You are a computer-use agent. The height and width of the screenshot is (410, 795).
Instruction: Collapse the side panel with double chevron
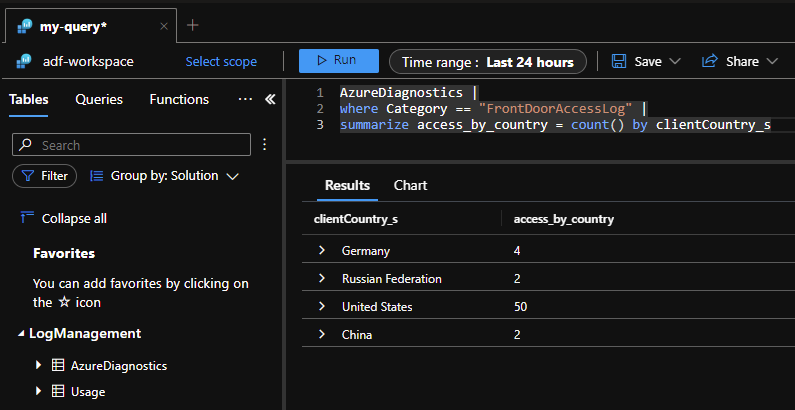point(269,100)
